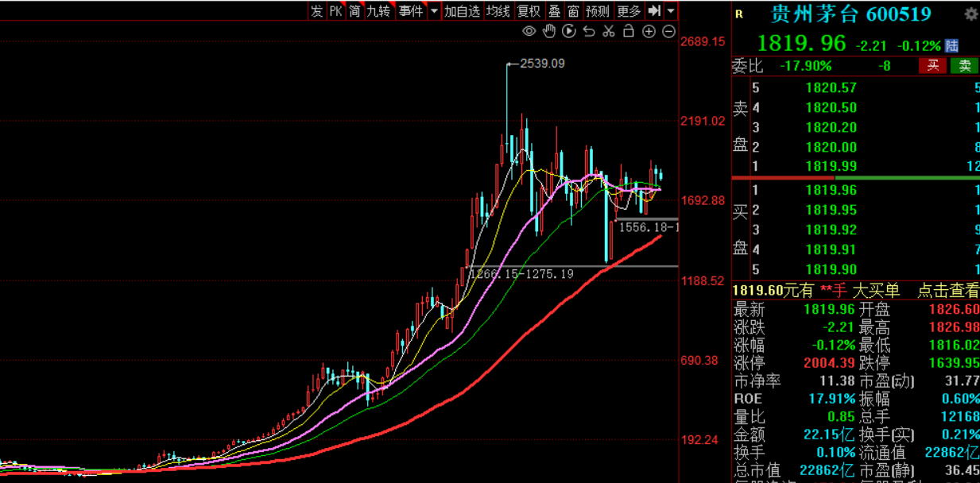Select sell level 1 price 1819.99
980x483 pixels.
[831, 166]
